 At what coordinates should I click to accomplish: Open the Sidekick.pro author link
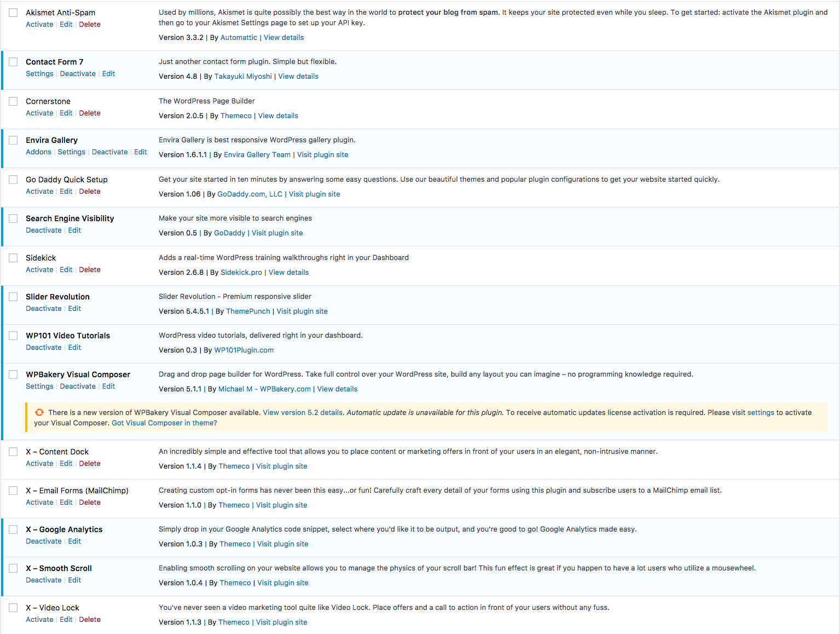(x=241, y=272)
